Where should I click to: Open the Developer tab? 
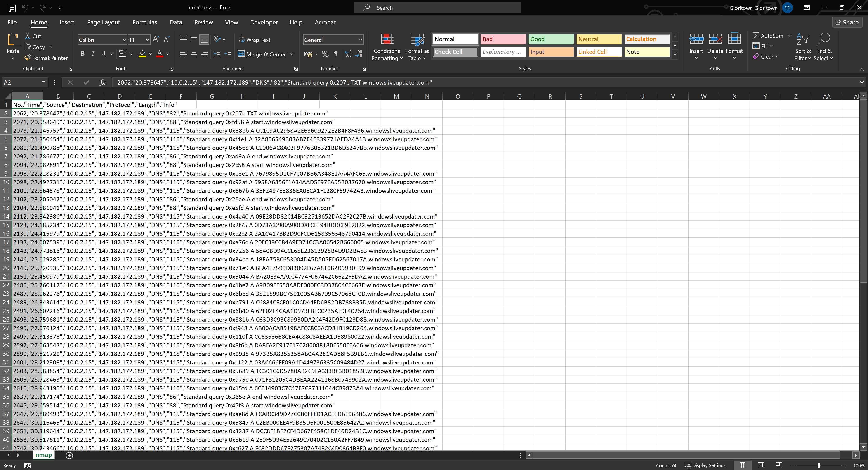(x=264, y=22)
